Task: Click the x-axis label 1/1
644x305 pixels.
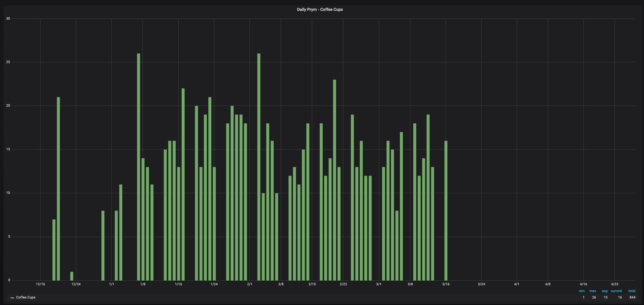Action: point(111,284)
